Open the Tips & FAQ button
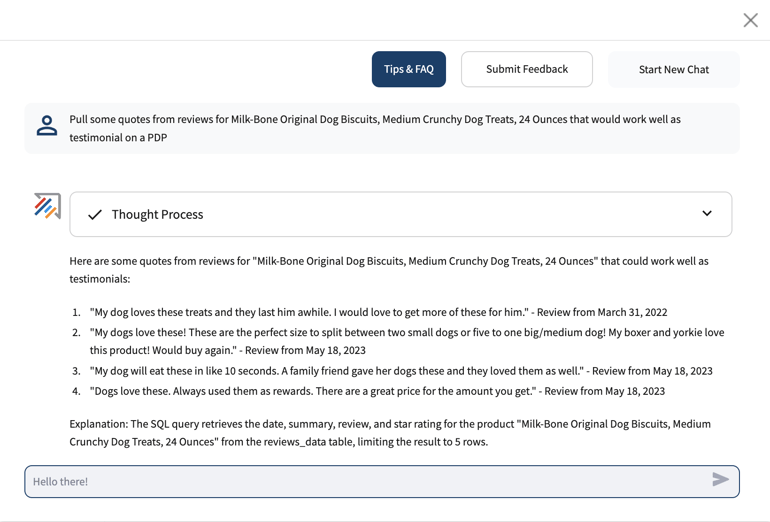This screenshot has height=522, width=770. pyautogui.click(x=409, y=69)
